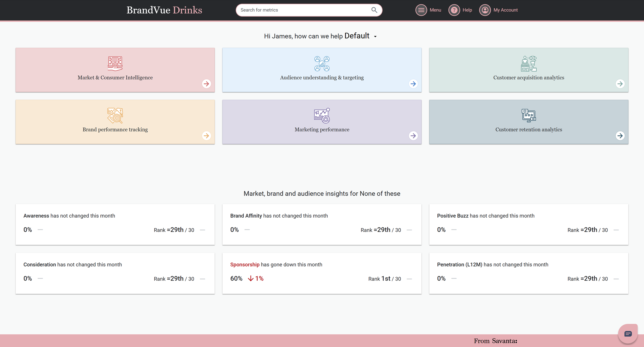Click the Consideration rank =29th text

click(x=174, y=278)
